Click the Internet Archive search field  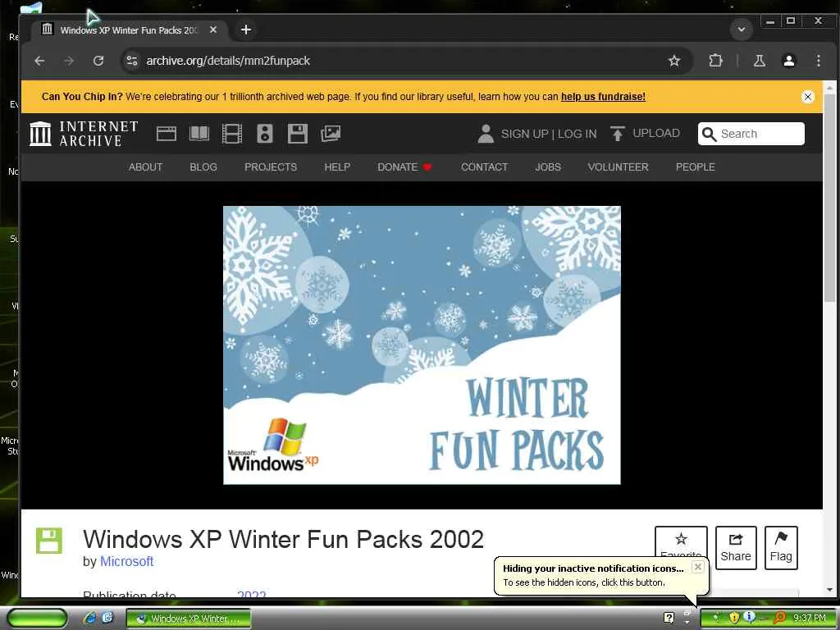[751, 134]
